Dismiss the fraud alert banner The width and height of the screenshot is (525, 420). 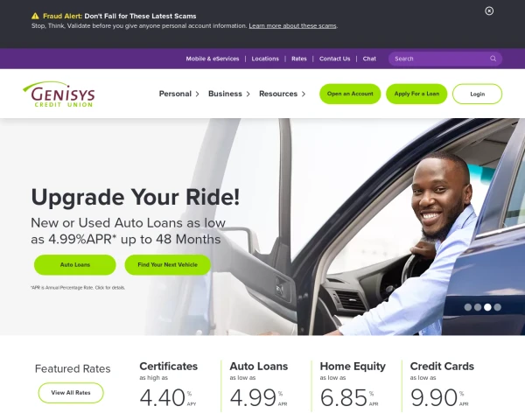(x=489, y=11)
